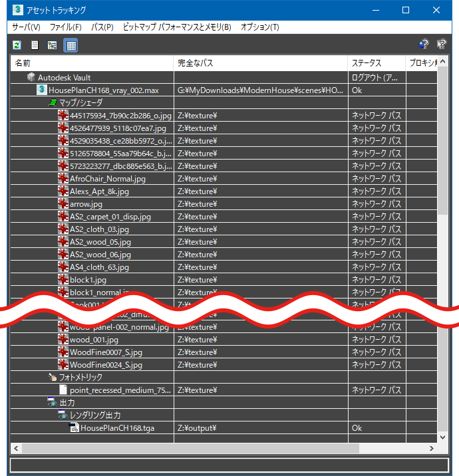Image resolution: width=459 pixels, height=476 pixels.
Task: Sort by the 名前 column header
Action: click(x=92, y=63)
